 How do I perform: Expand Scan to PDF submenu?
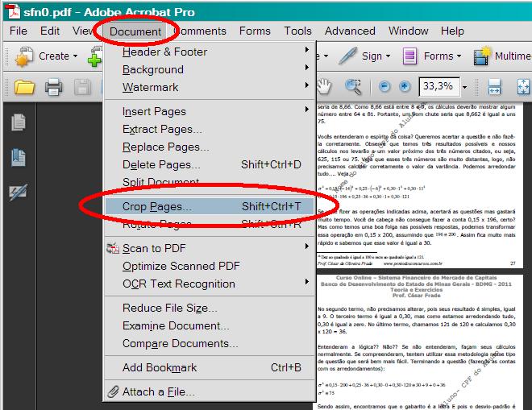click(209, 248)
